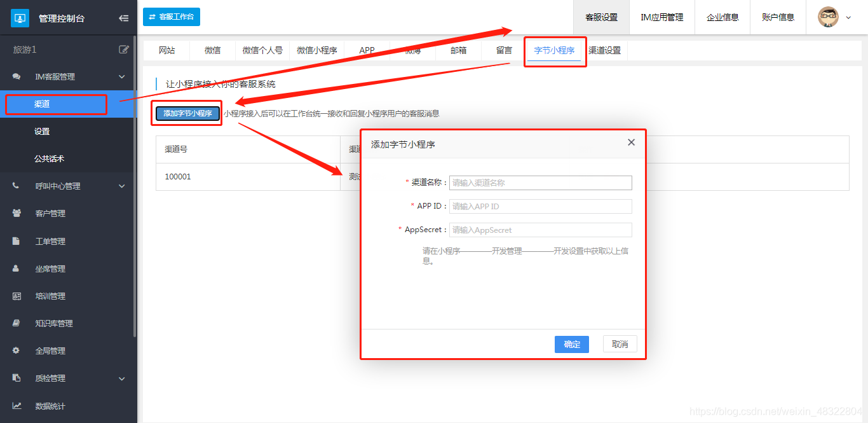This screenshot has height=423, width=868.
Task: Open the 客服工作台 button
Action: (172, 17)
